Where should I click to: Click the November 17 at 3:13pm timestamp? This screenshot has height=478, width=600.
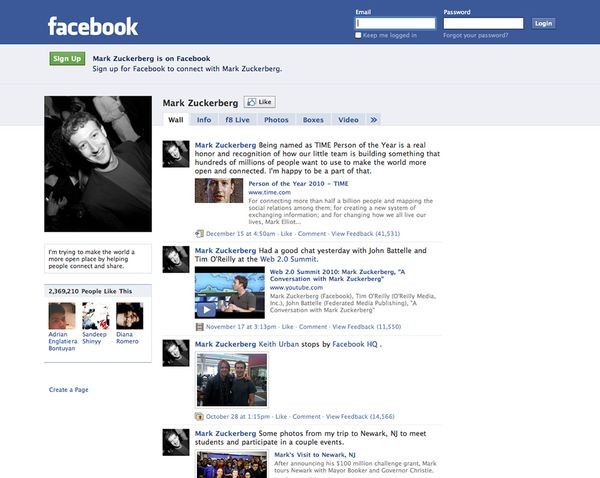(x=241, y=327)
